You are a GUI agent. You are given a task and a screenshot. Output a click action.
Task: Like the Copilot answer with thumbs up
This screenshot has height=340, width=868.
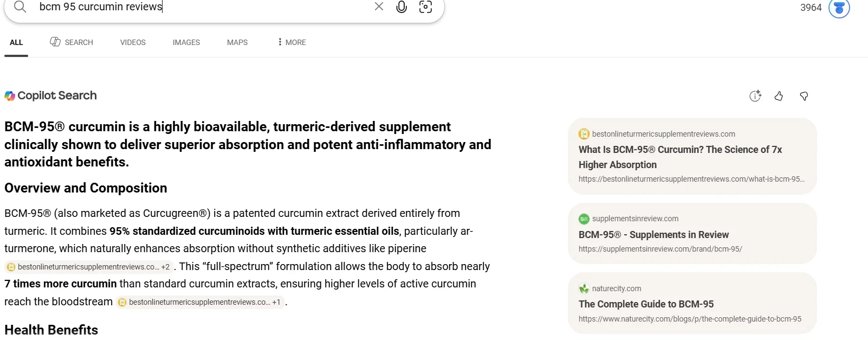click(779, 96)
